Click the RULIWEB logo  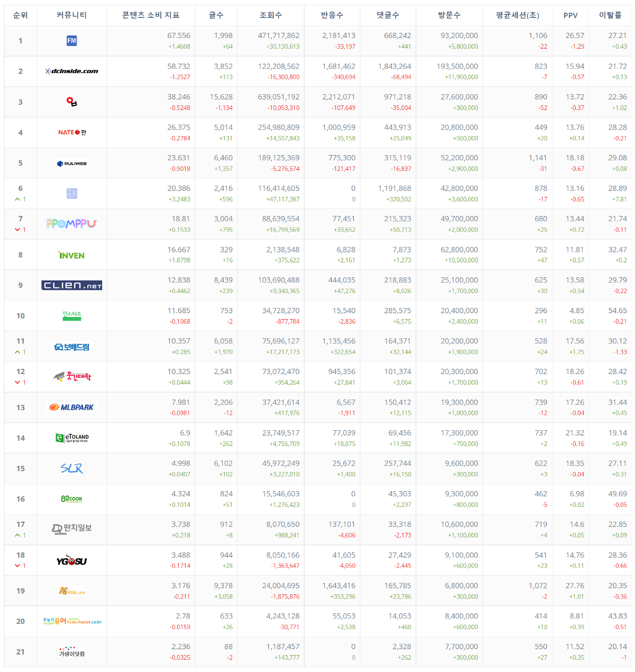pyautogui.click(x=71, y=164)
